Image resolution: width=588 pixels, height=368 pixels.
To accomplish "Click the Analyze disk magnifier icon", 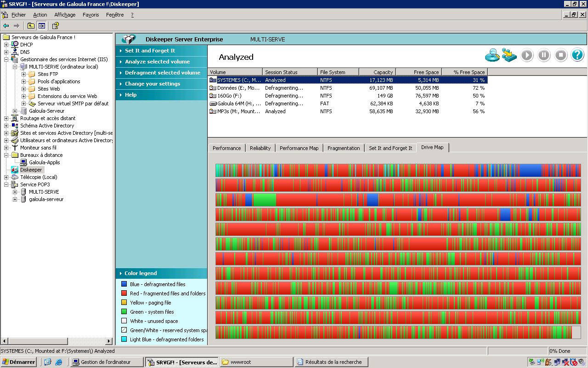I will click(x=492, y=55).
